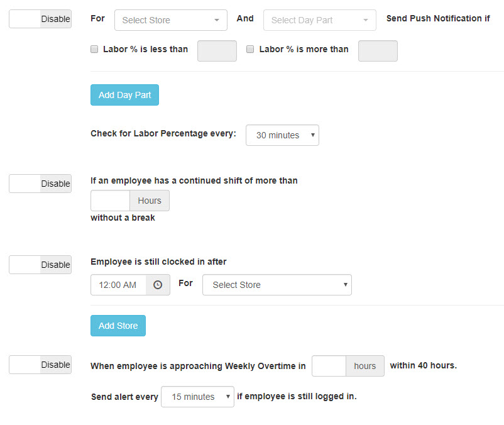Image resolution: width=504 pixels, height=425 pixels.
Task: Expand the 30 minutes check interval dropdown
Action: (282, 135)
